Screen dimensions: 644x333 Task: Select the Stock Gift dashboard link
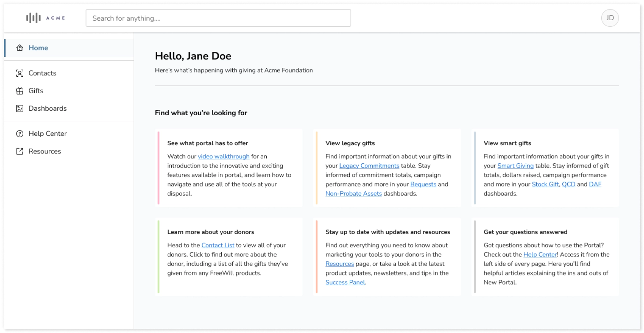(545, 184)
